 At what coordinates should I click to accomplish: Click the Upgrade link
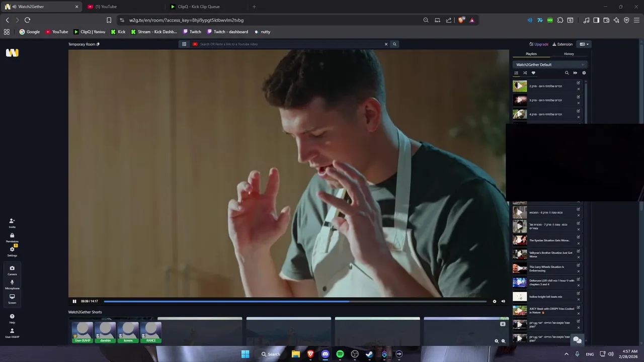coord(539,44)
